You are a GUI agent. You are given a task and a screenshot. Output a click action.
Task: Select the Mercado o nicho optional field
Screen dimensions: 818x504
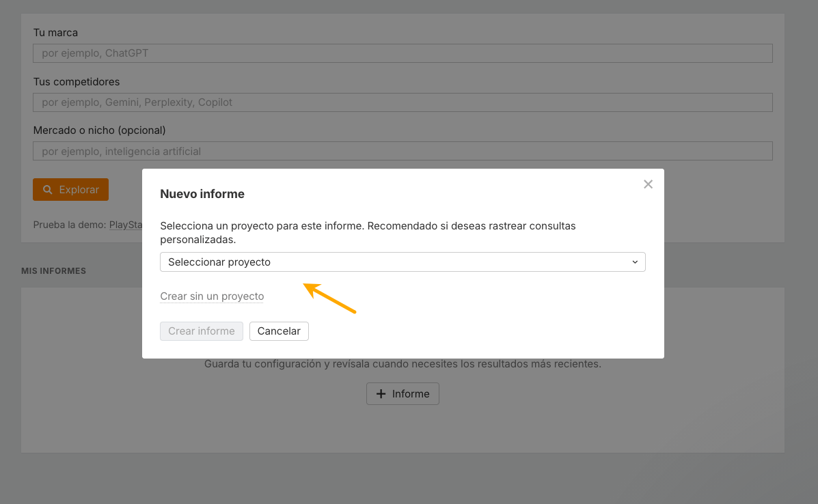[403, 150]
